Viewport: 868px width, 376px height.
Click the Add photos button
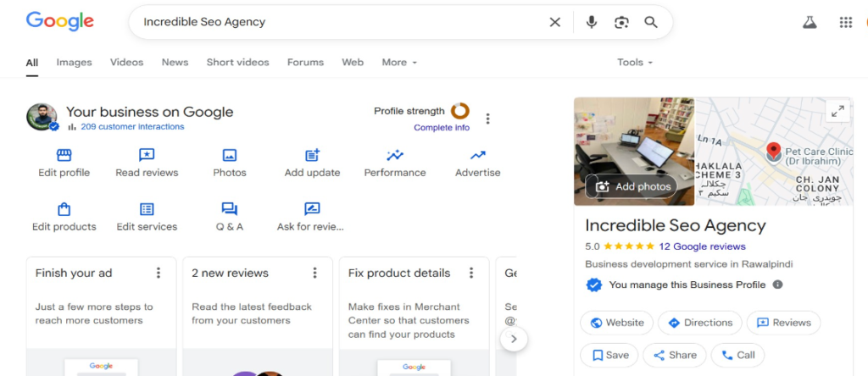click(631, 186)
